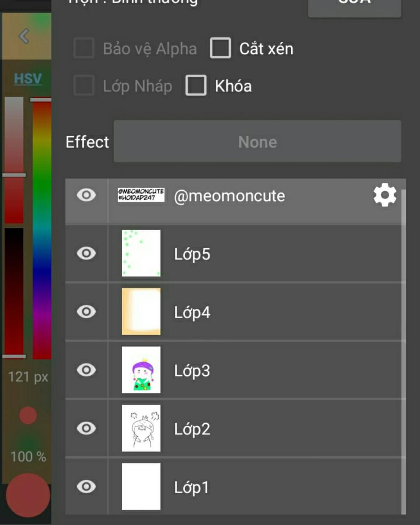The width and height of the screenshot is (420, 525).
Task: Click the Lớp2 sketch thumbnail
Action: tap(141, 428)
